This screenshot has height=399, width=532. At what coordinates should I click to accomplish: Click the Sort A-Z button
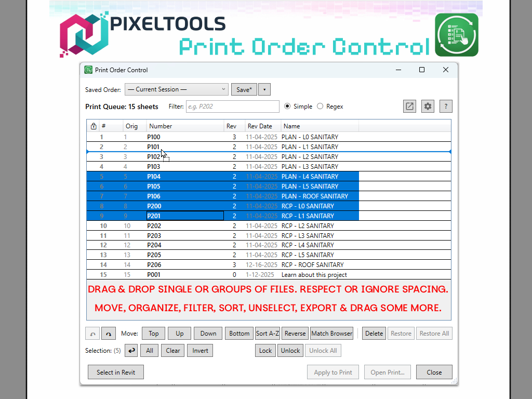(268, 334)
